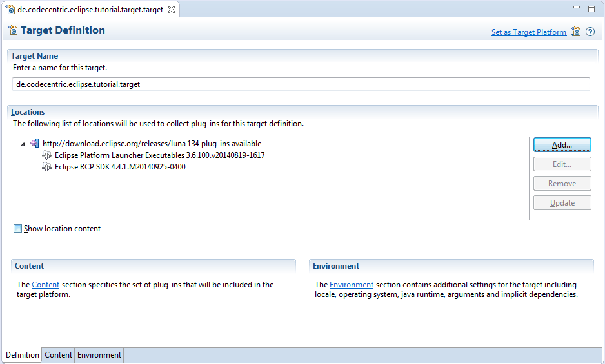Click the export target definition icon
605x364 pixels.
tap(576, 32)
